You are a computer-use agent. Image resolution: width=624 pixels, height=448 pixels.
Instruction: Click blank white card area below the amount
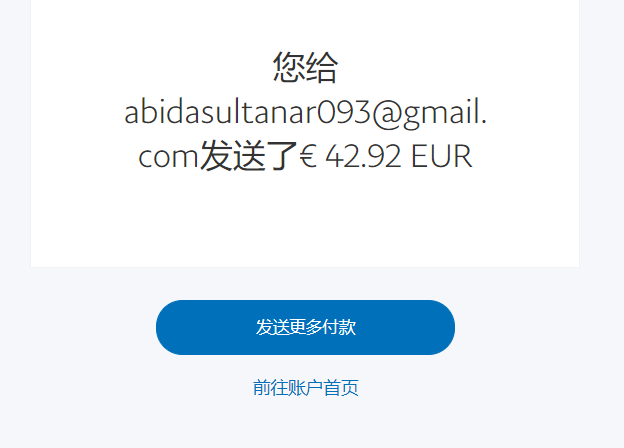tap(305, 223)
